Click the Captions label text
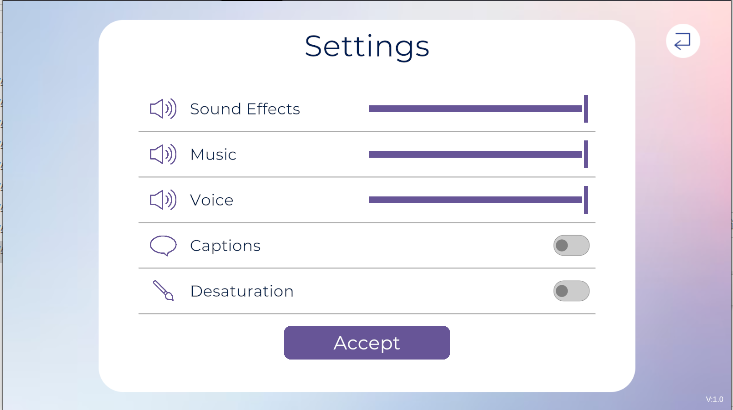Viewport: 733px width, 410px height. [x=225, y=246]
